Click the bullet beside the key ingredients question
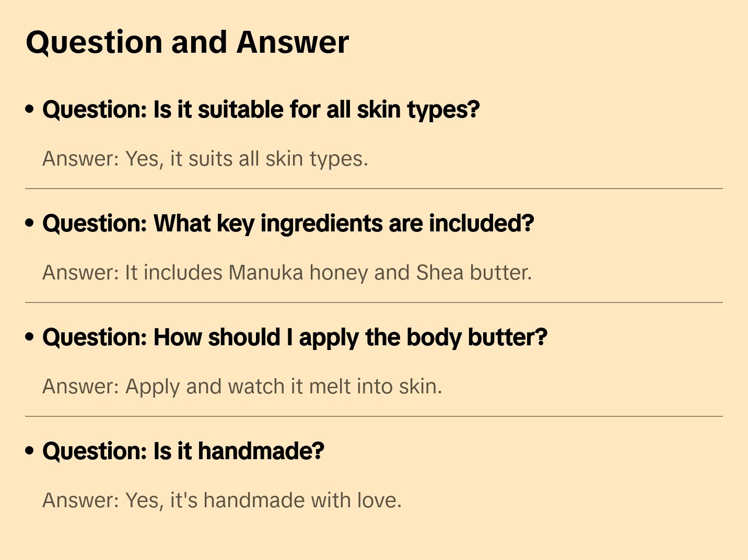The image size is (748, 560). point(30,224)
